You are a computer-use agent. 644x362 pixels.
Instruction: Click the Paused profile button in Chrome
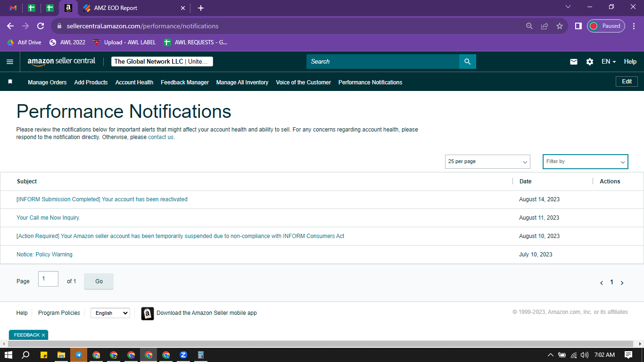coord(606,26)
